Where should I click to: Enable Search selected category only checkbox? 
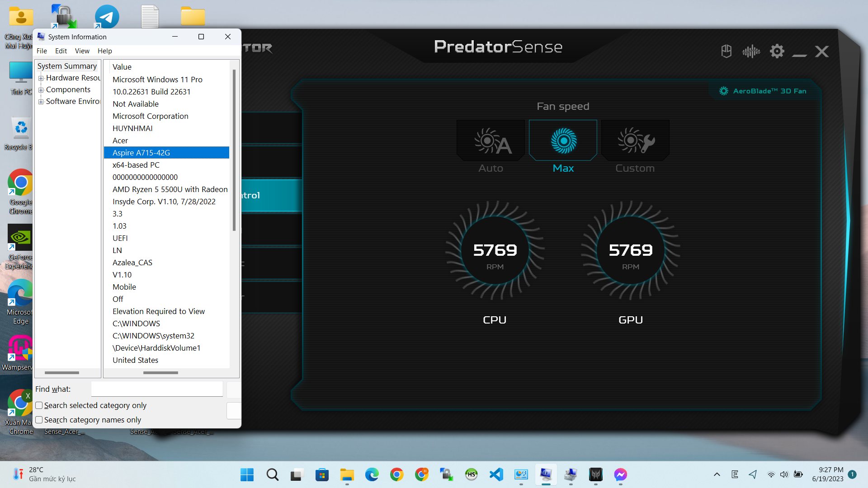[39, 405]
